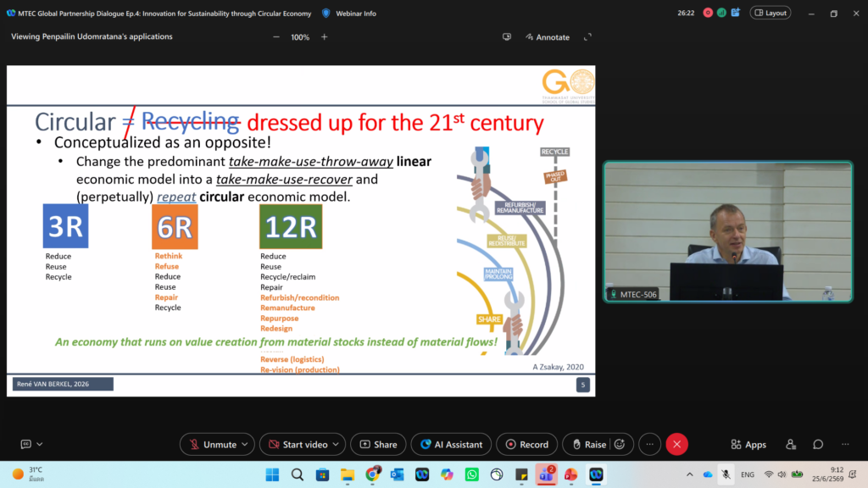Open the Apps panel
This screenshot has width=868, height=488.
point(748,444)
